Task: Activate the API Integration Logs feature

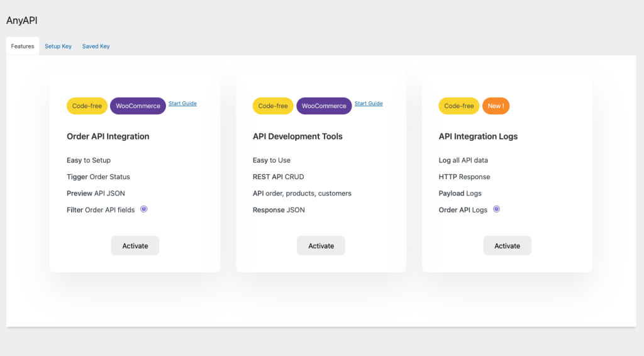Action: [507, 245]
